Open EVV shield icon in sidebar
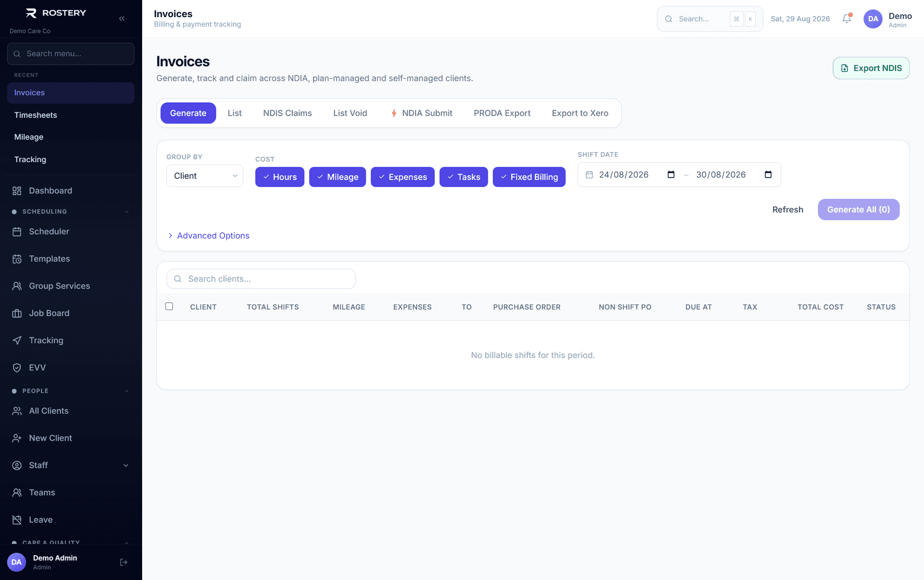Viewport: 924px width, 580px height. click(17, 368)
